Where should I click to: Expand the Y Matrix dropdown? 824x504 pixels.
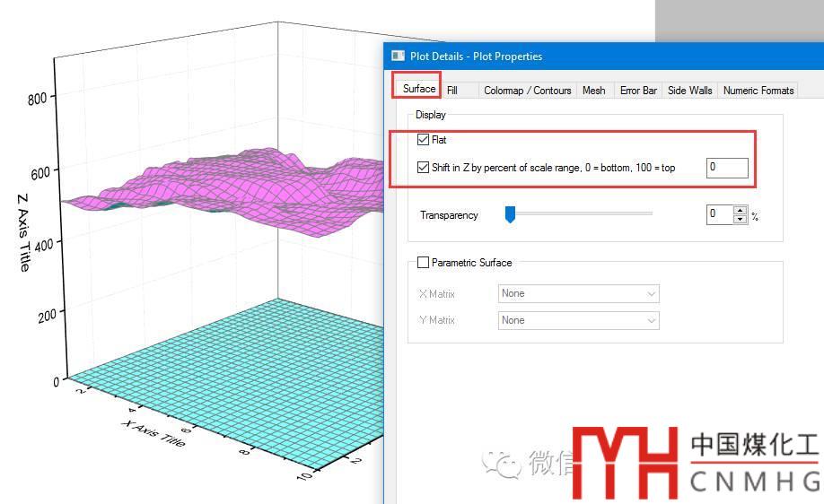point(578,320)
